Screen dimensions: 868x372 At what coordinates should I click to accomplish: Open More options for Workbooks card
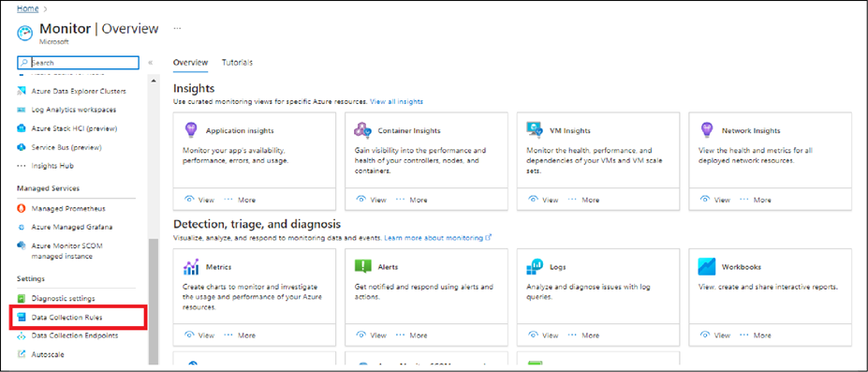tap(755, 335)
